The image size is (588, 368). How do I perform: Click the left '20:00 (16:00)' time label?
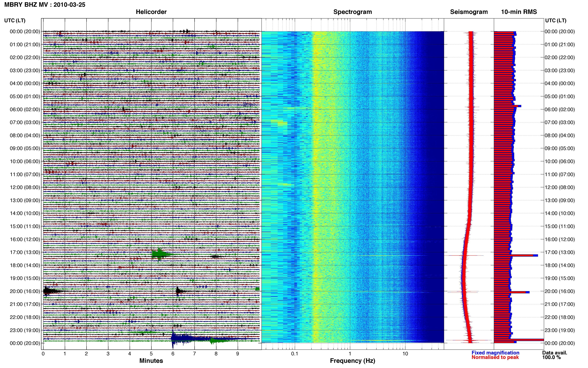click(x=25, y=291)
